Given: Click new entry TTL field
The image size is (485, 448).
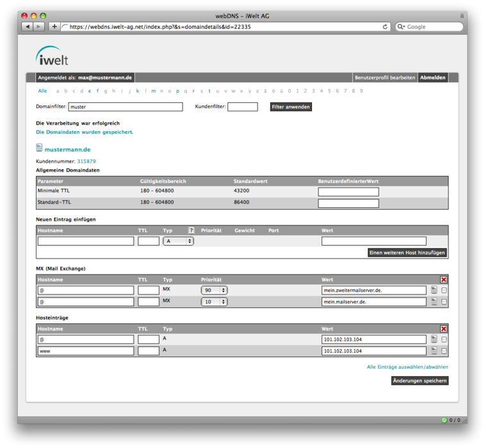Looking at the screenshot, I should click(149, 241).
